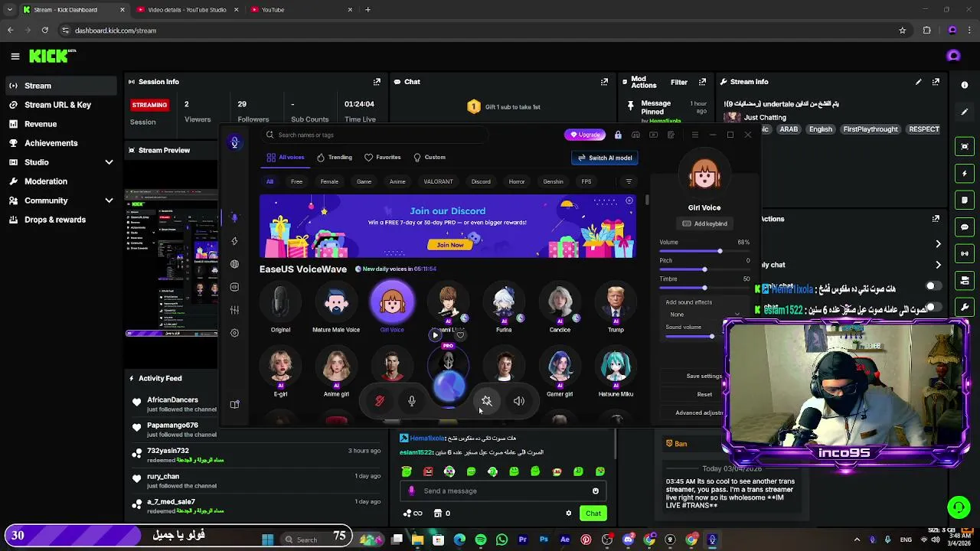Click Join Now on Discord banner

click(x=450, y=245)
